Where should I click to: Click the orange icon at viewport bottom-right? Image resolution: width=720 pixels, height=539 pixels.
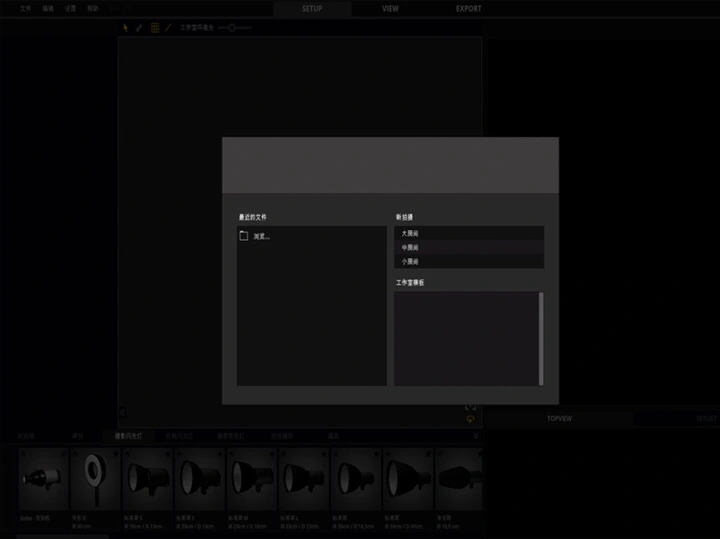(x=470, y=420)
